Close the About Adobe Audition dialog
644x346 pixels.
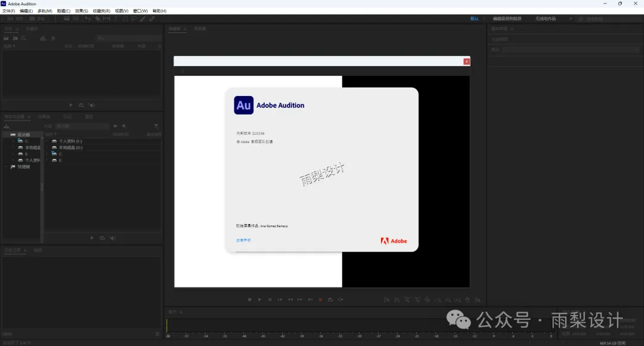pos(466,61)
